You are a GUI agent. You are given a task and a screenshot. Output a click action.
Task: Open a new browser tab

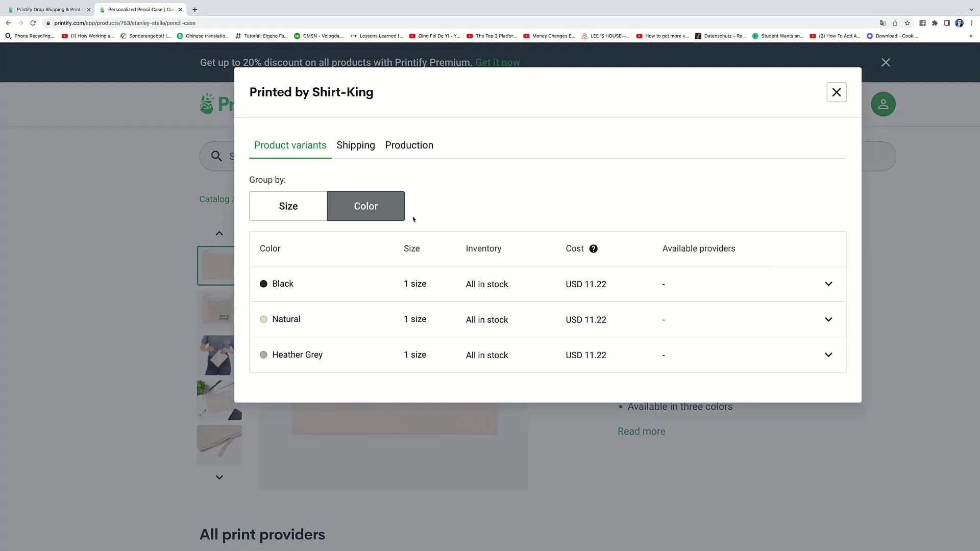pyautogui.click(x=194, y=10)
